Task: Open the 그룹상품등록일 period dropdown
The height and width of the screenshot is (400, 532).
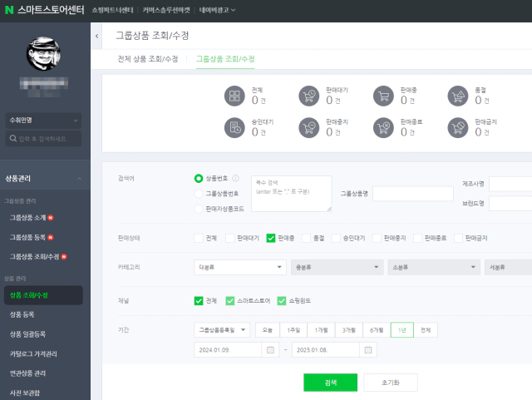Action: coord(222,329)
